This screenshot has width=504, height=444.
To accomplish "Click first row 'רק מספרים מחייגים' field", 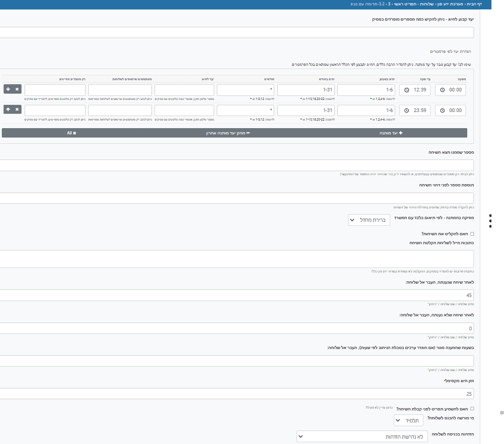I will pyautogui.click(x=55, y=90).
